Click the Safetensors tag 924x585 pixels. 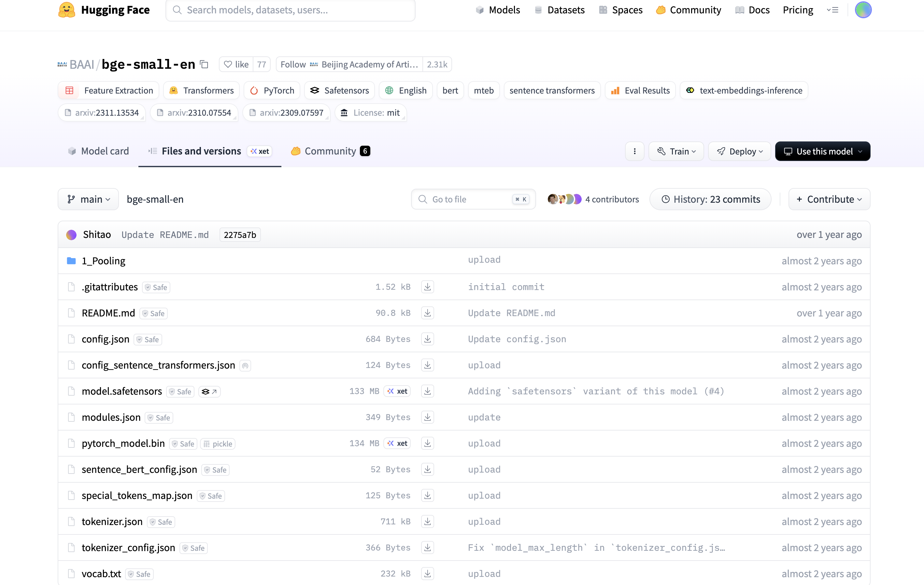tap(340, 91)
